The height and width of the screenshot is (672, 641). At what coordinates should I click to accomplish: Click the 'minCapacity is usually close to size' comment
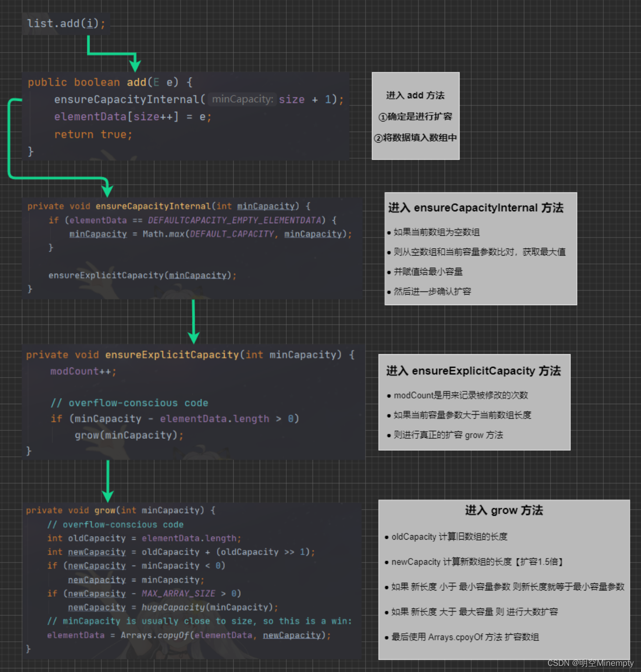tap(199, 621)
